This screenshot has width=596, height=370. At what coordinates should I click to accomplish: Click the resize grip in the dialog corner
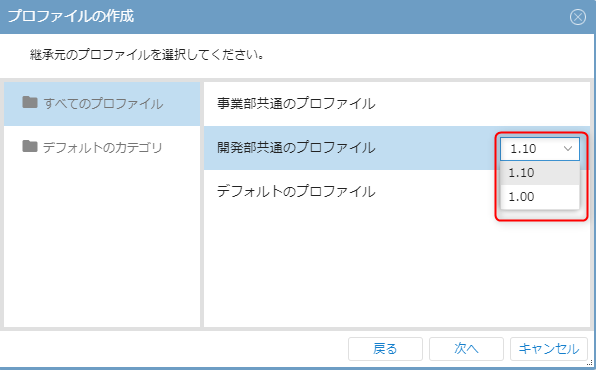[x=590, y=363]
